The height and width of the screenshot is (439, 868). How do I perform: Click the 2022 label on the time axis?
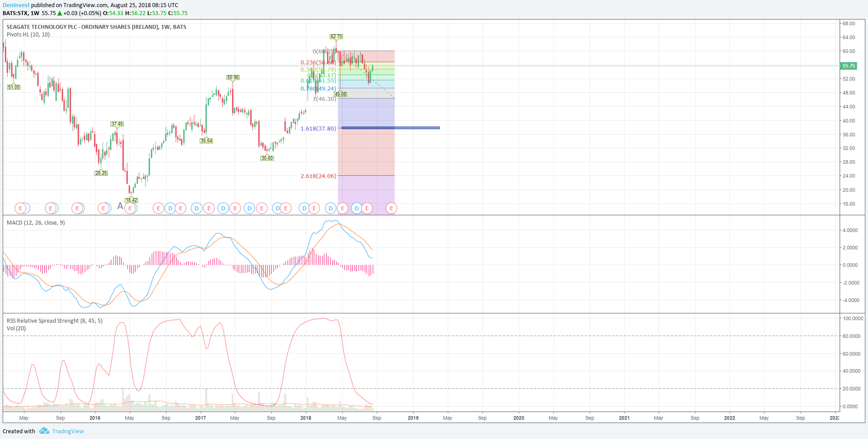coord(730,418)
